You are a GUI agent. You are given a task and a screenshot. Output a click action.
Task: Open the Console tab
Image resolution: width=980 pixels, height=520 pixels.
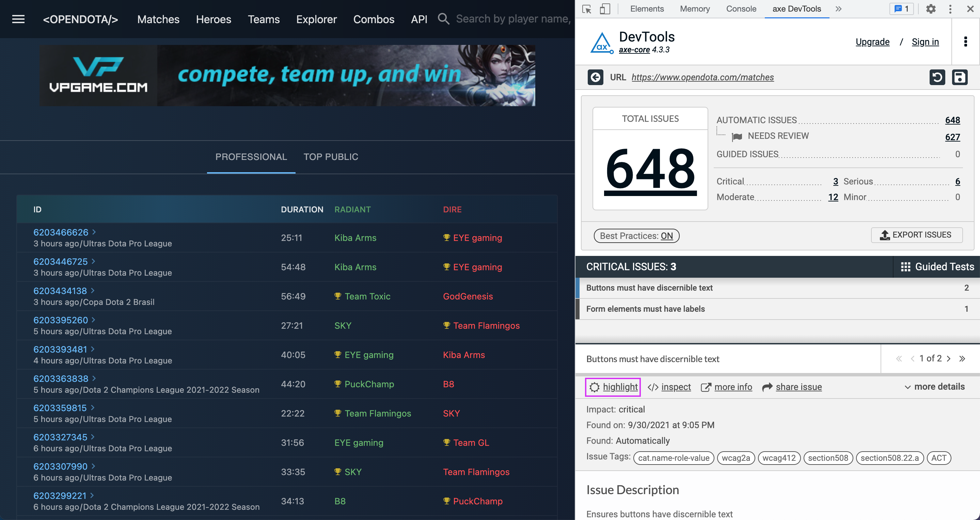point(741,9)
